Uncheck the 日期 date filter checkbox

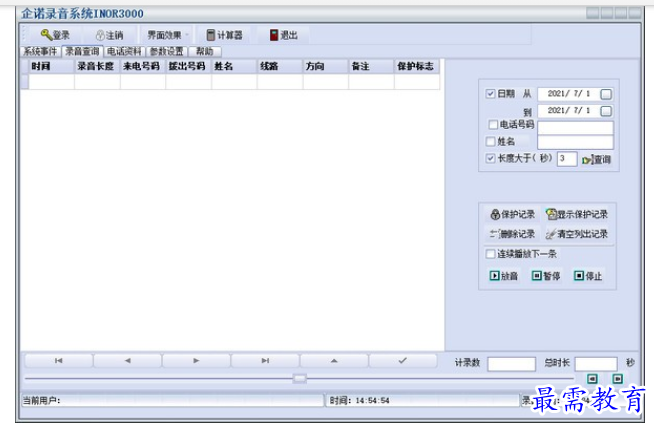pos(490,93)
